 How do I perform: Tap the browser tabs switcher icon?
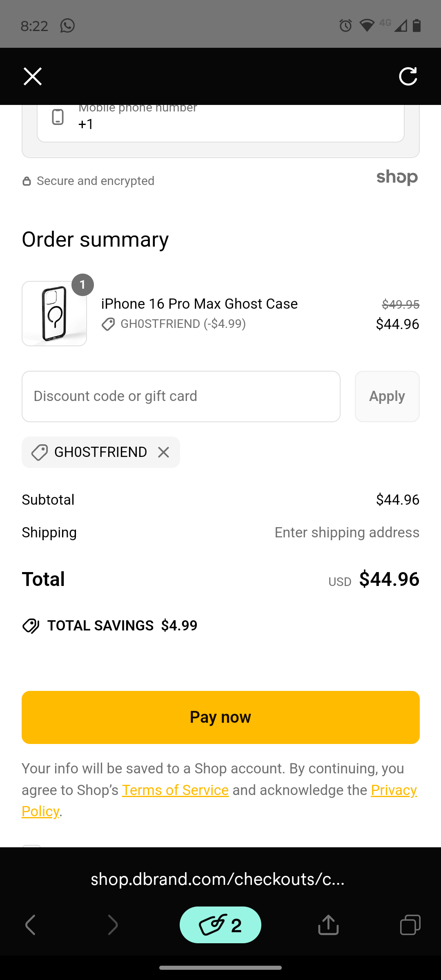pyautogui.click(x=410, y=925)
